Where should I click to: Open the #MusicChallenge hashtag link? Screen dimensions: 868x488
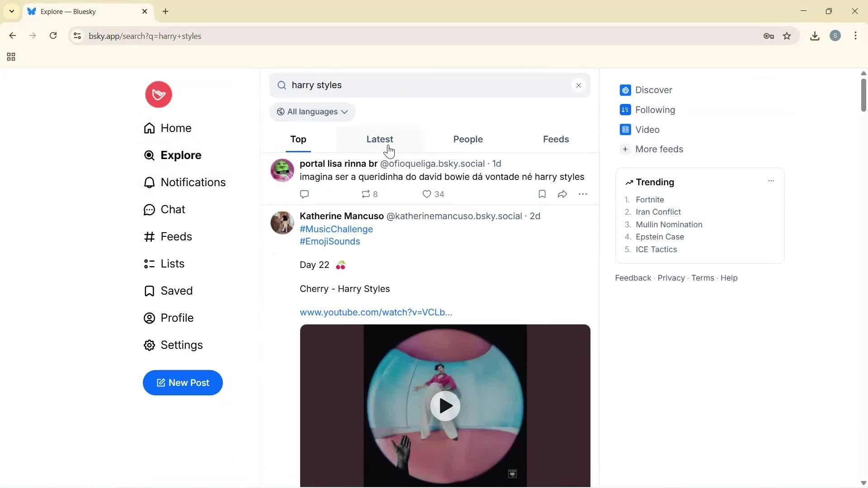(336, 229)
